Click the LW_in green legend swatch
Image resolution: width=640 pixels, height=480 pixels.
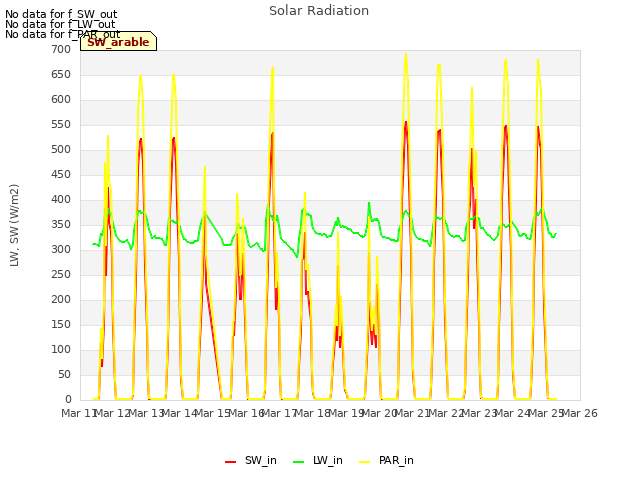(x=299, y=462)
